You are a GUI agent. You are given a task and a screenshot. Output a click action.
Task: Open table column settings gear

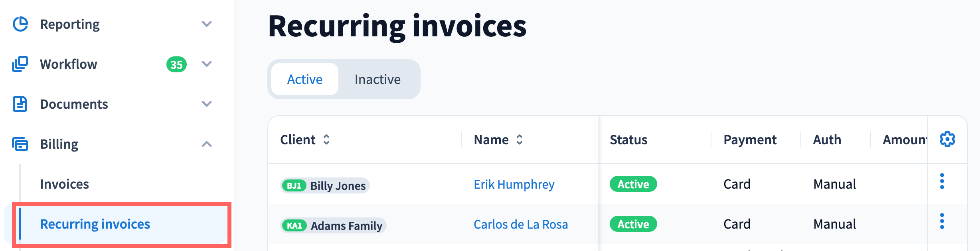click(x=947, y=139)
